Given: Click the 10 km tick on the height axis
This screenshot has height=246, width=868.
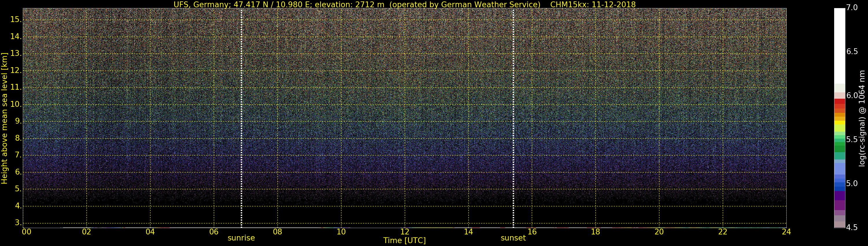Looking at the screenshot, I should click(16, 104).
